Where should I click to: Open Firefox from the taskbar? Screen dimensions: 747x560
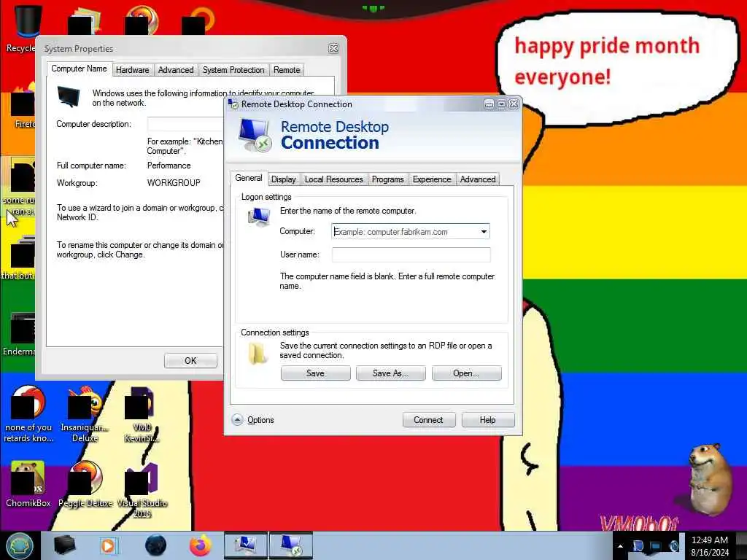pyautogui.click(x=201, y=545)
